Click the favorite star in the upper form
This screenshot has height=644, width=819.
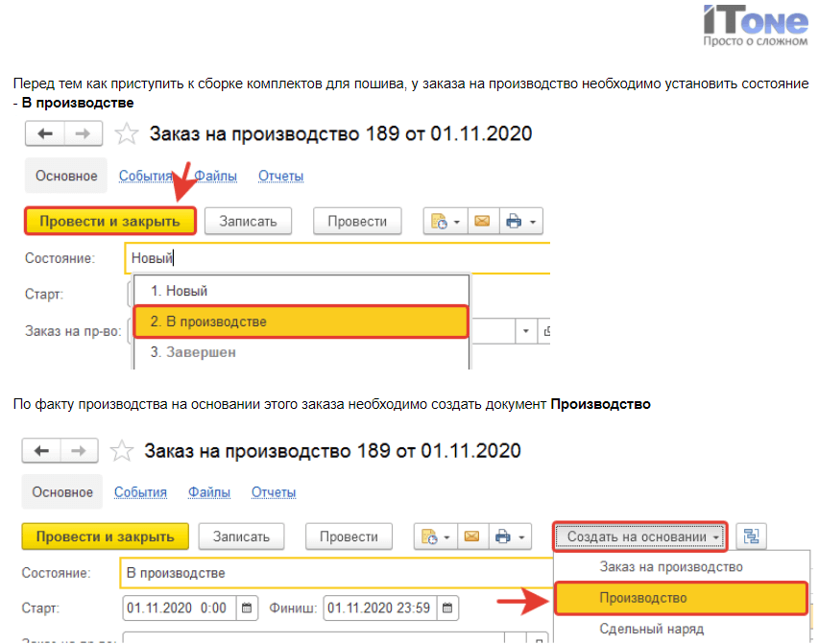(127, 134)
